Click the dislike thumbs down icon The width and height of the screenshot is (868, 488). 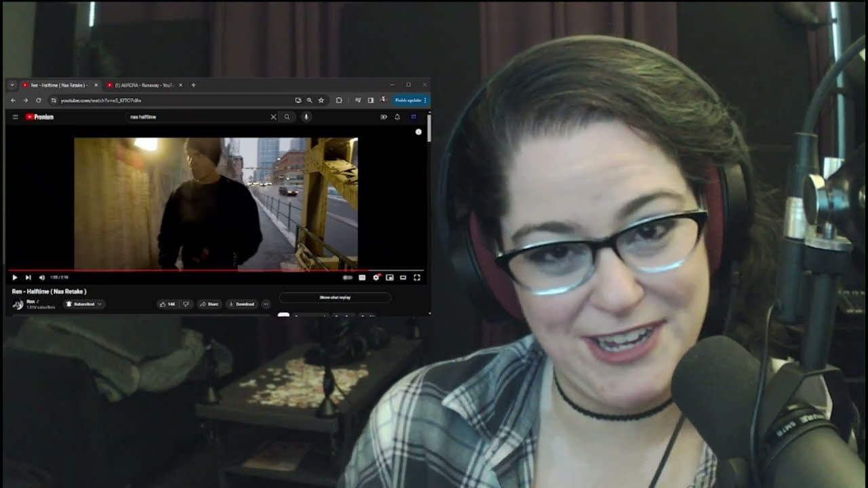[x=186, y=304]
